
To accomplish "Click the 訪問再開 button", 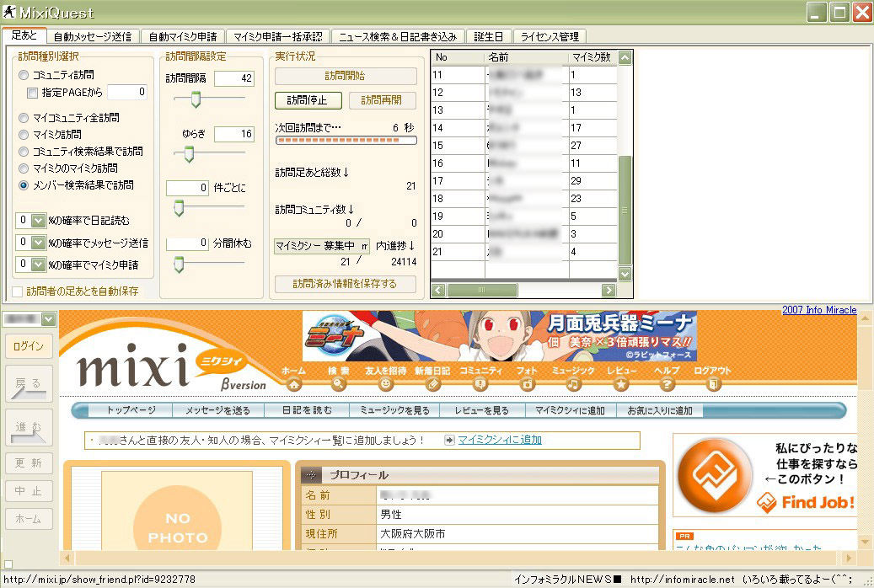I will [382, 100].
